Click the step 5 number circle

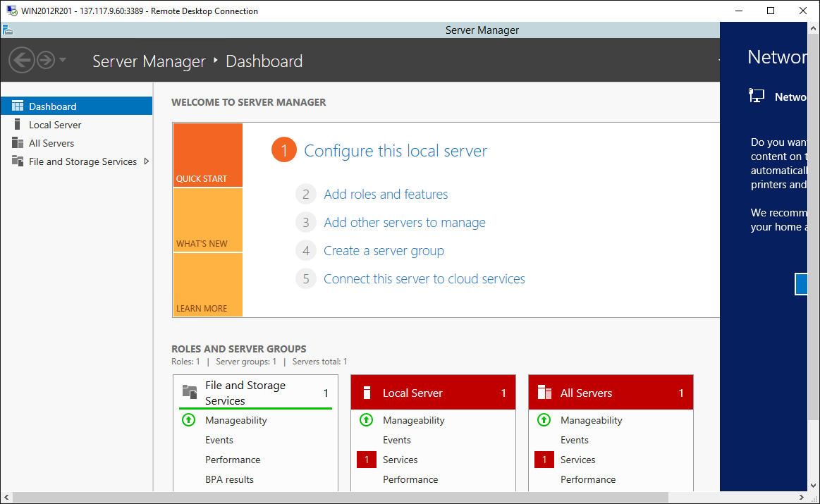click(306, 279)
